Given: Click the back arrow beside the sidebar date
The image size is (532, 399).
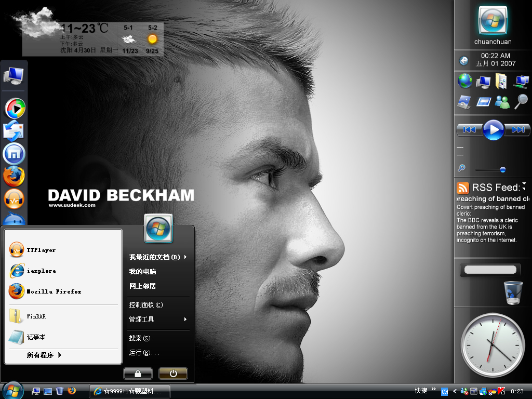Looking at the screenshot, I should point(464,60).
